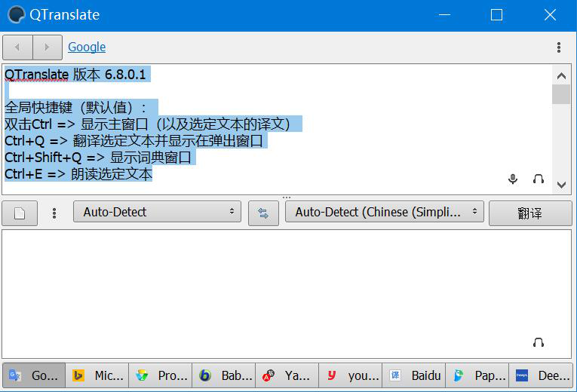Minimize the QTranslate window
The image size is (577, 392).
[444, 15]
